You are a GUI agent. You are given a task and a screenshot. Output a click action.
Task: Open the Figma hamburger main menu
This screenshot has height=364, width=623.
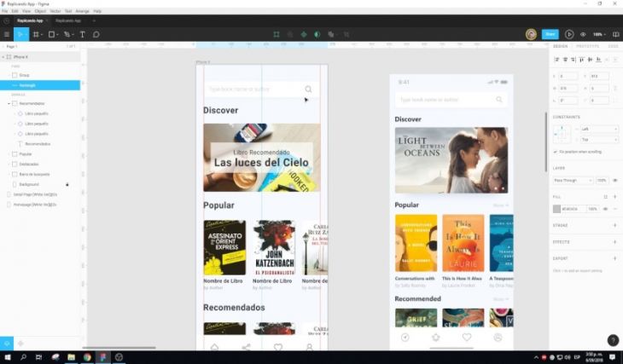[x=7, y=35]
